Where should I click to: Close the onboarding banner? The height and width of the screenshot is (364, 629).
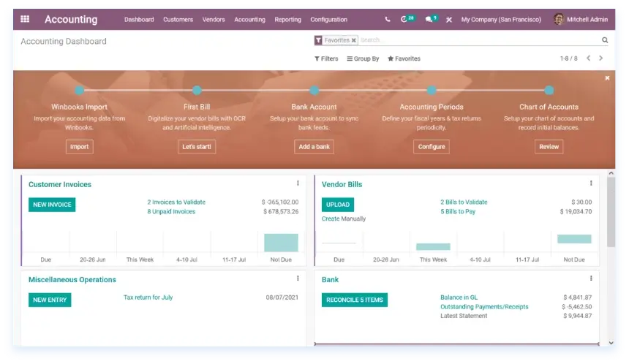click(607, 77)
